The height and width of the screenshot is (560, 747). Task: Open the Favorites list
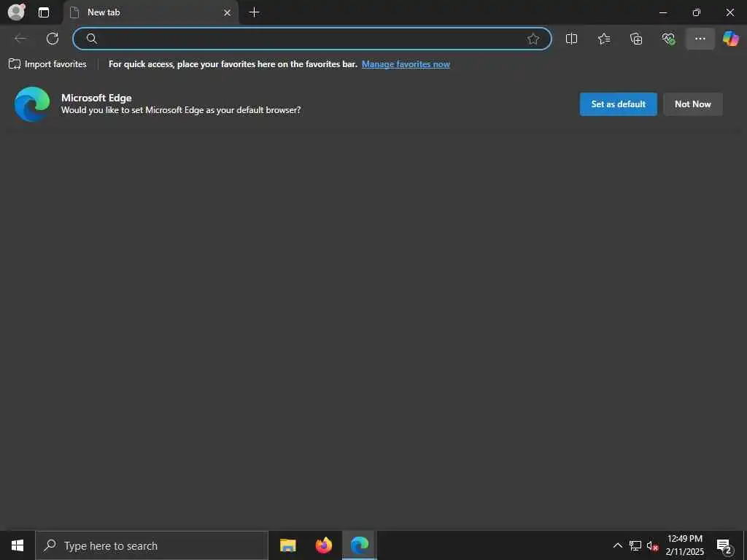(x=604, y=39)
